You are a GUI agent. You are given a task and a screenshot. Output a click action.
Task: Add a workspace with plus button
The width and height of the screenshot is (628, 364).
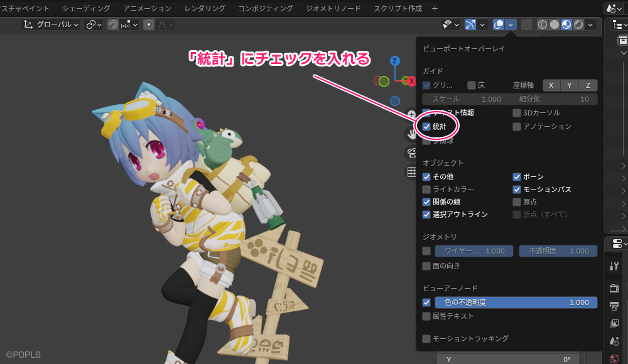(x=435, y=8)
